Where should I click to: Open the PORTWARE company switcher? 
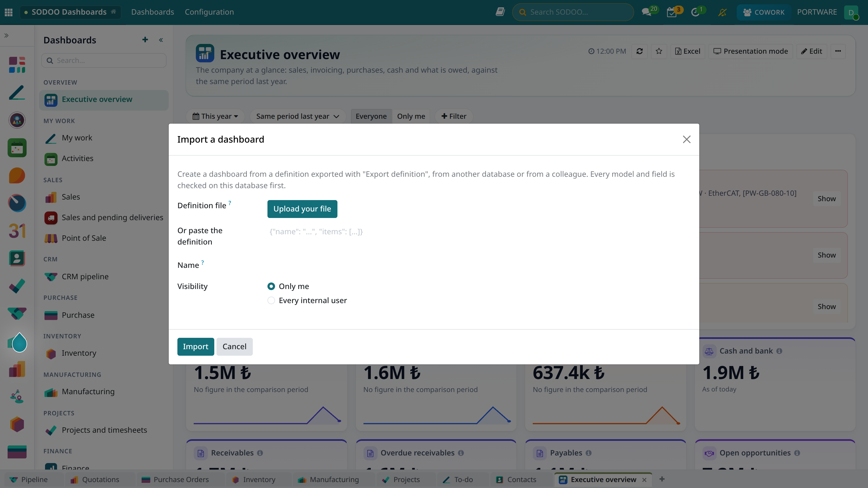click(817, 12)
